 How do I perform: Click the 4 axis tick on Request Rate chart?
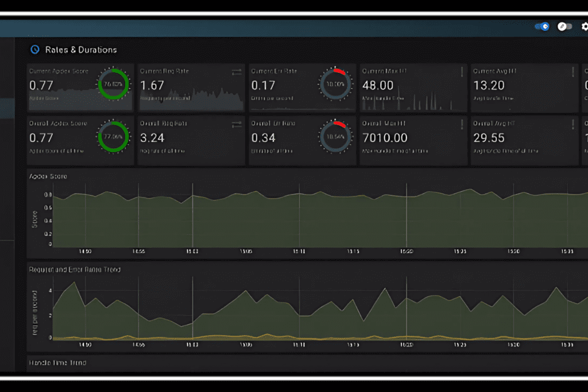point(51,290)
